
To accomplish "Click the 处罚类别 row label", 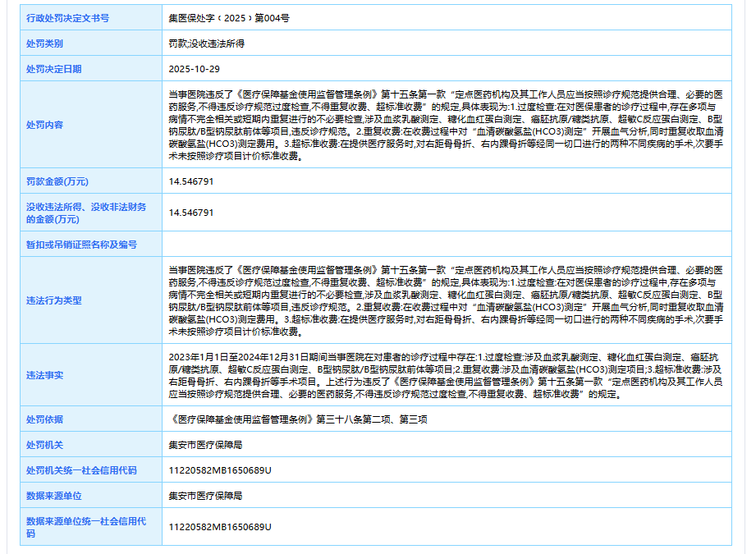I will [x=44, y=43].
